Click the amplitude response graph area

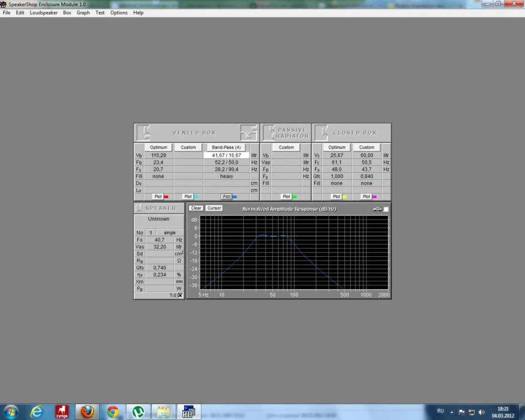294,252
